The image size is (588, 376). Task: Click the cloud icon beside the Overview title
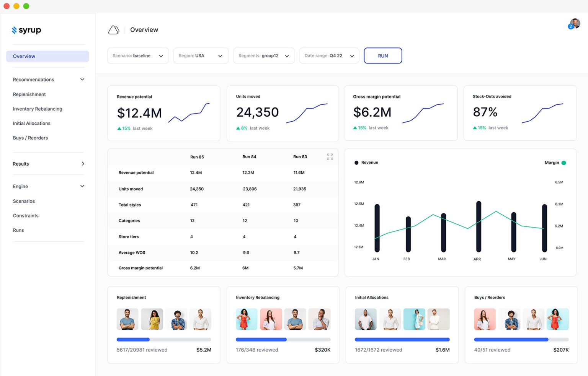tap(114, 29)
